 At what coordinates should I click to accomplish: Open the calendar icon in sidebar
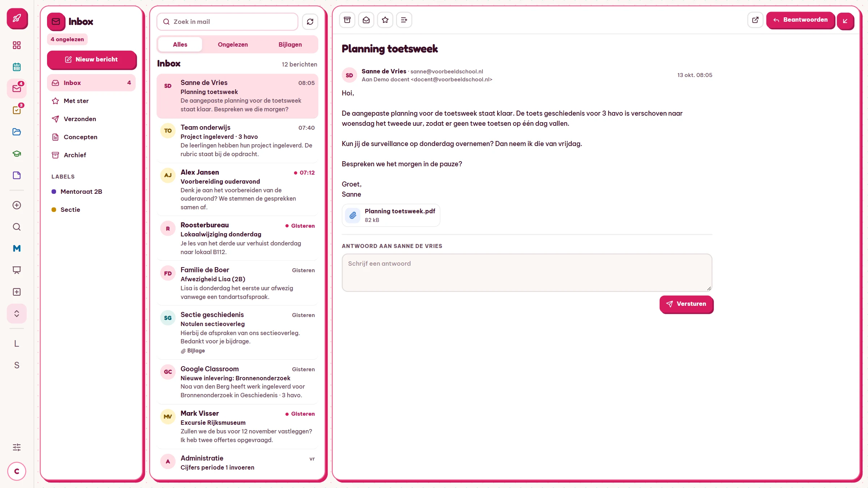pos(17,67)
